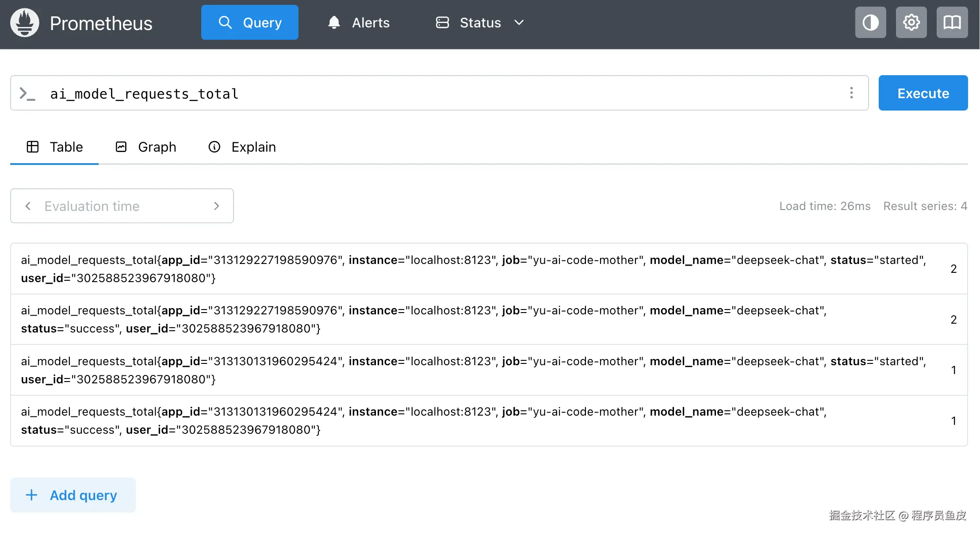
Task: Go to the Query page
Action: point(250,23)
